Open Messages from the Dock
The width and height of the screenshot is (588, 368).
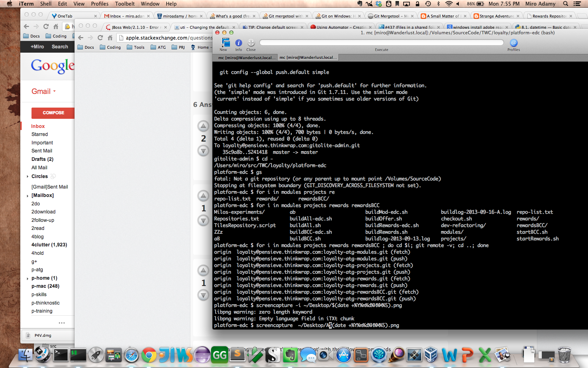pos(308,355)
